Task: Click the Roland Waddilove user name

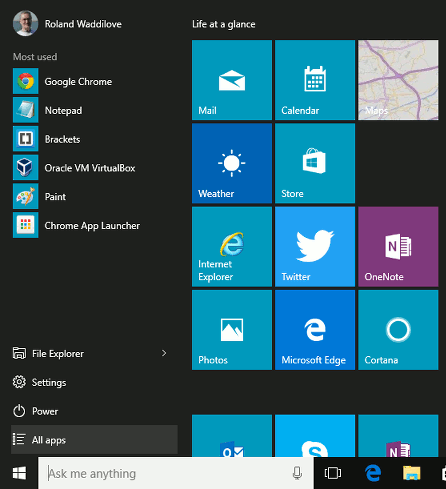Action: (x=83, y=24)
